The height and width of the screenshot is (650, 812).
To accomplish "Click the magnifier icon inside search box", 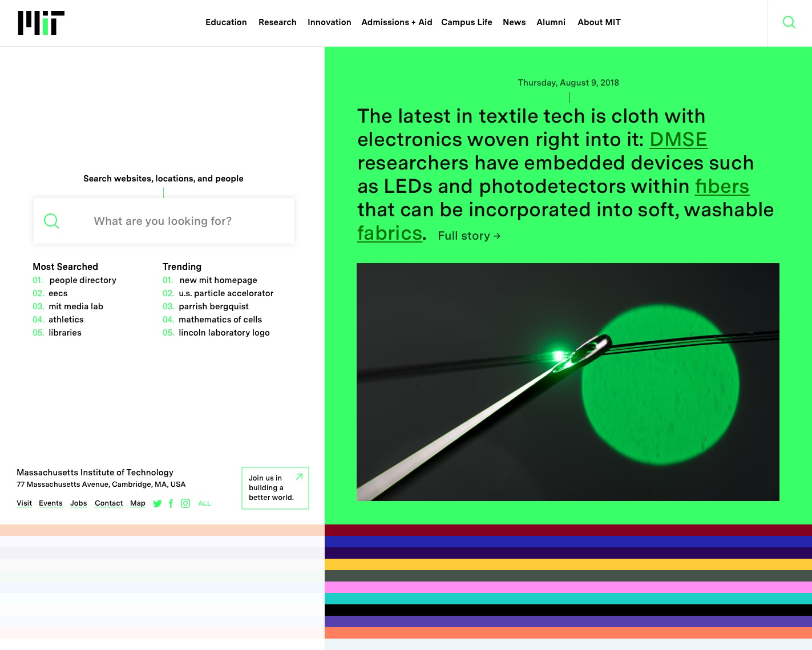I will (x=51, y=221).
